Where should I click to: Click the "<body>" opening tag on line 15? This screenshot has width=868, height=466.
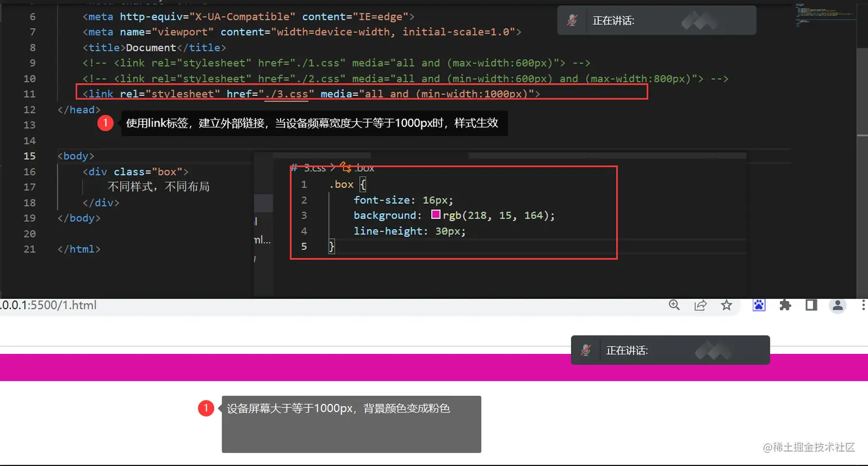tap(76, 156)
